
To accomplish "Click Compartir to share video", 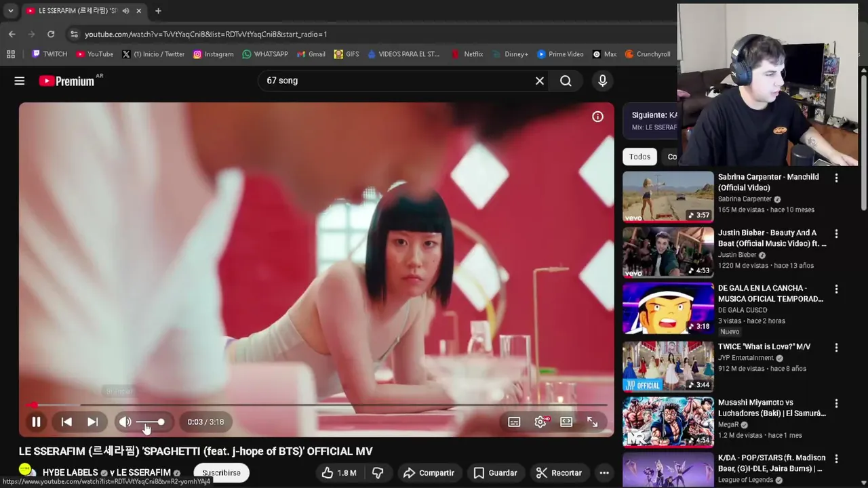I will click(x=429, y=473).
